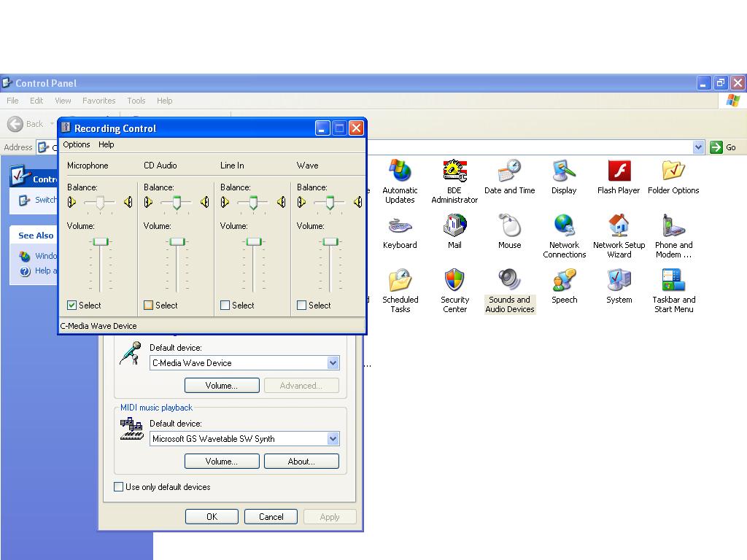
Task: Open Help menu in Recording Control
Action: tap(107, 144)
